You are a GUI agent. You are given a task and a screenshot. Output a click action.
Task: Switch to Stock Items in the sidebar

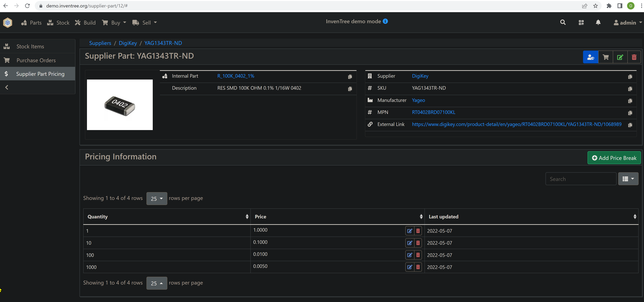[x=30, y=46]
